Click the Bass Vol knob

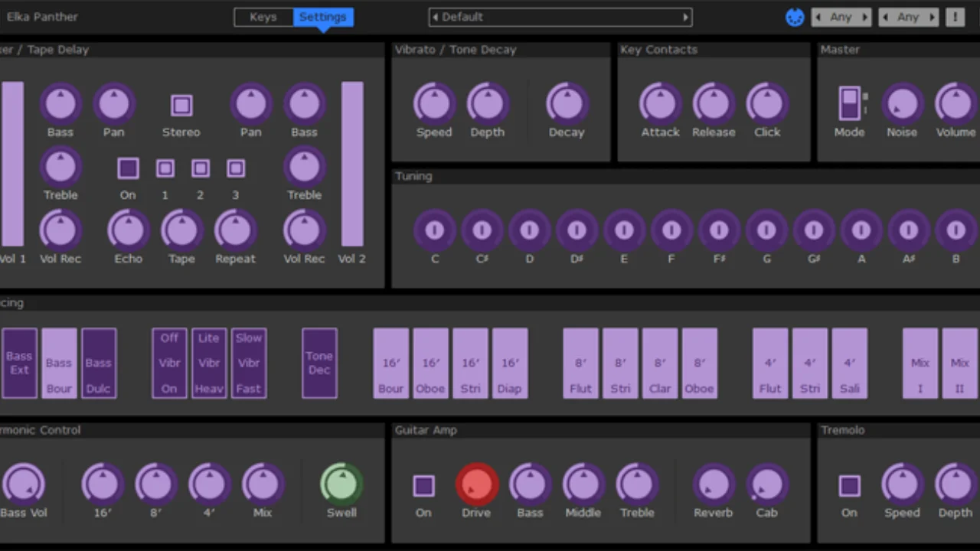[23, 484]
